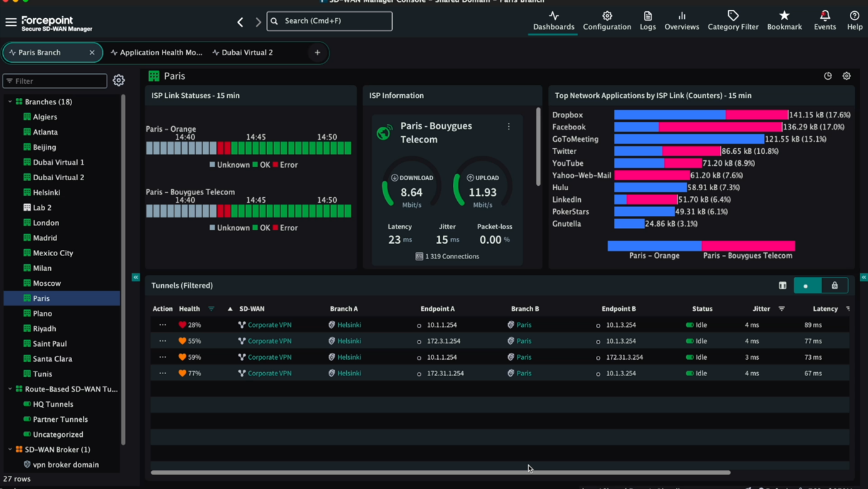868x489 pixels.
Task: Click the Dropbox usage bar
Action: click(x=701, y=115)
